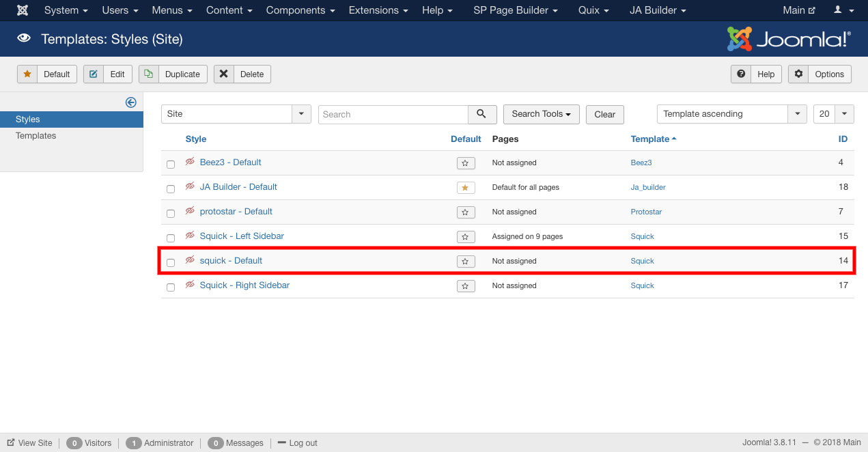Select the JA Builder - Default checkbox
This screenshot has width=868, height=452.
[171, 189]
